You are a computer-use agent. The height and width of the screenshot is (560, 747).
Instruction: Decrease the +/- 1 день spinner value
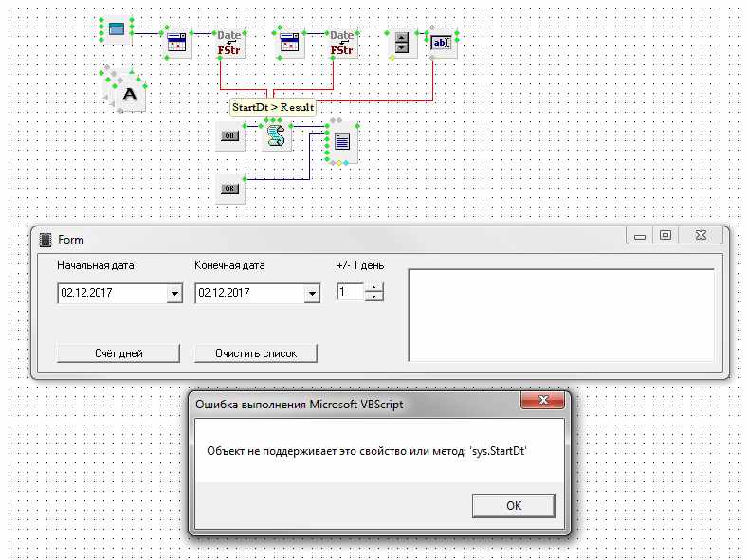[374, 297]
